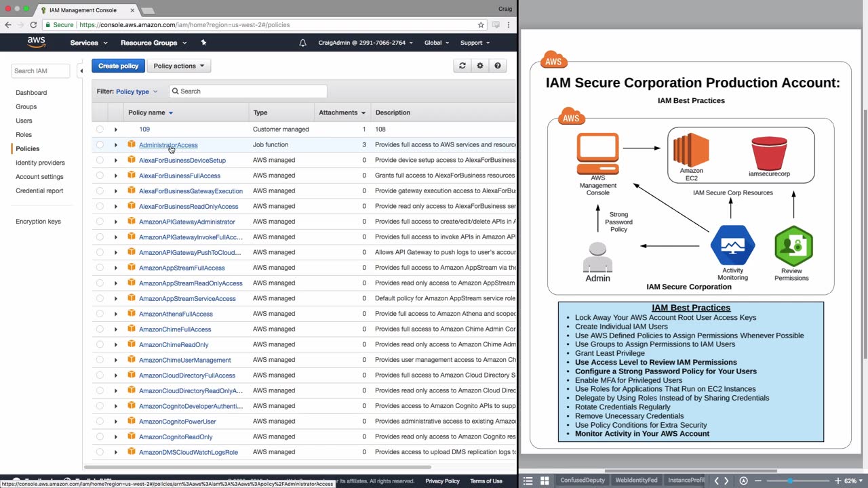Image resolution: width=868 pixels, height=488 pixels.
Task: Click the AWS logo home icon
Action: pos(37,42)
